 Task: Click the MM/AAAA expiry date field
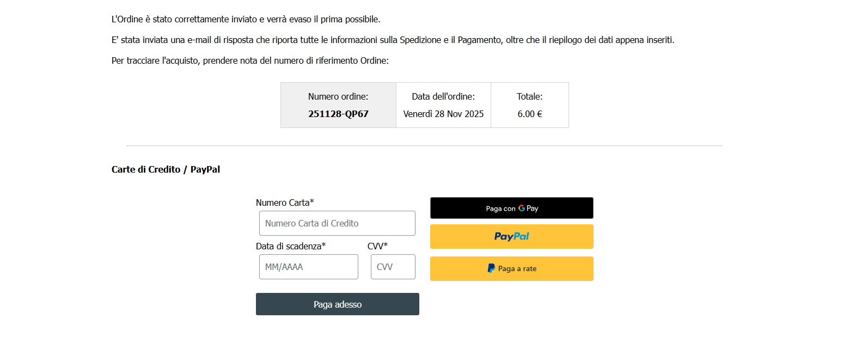click(308, 267)
